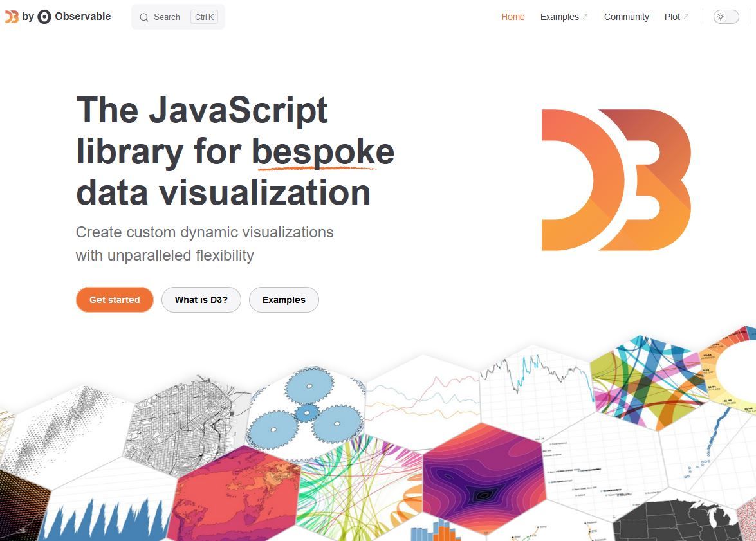Click the external arrow beside Plot
This screenshot has height=541, width=756.
[686, 16]
